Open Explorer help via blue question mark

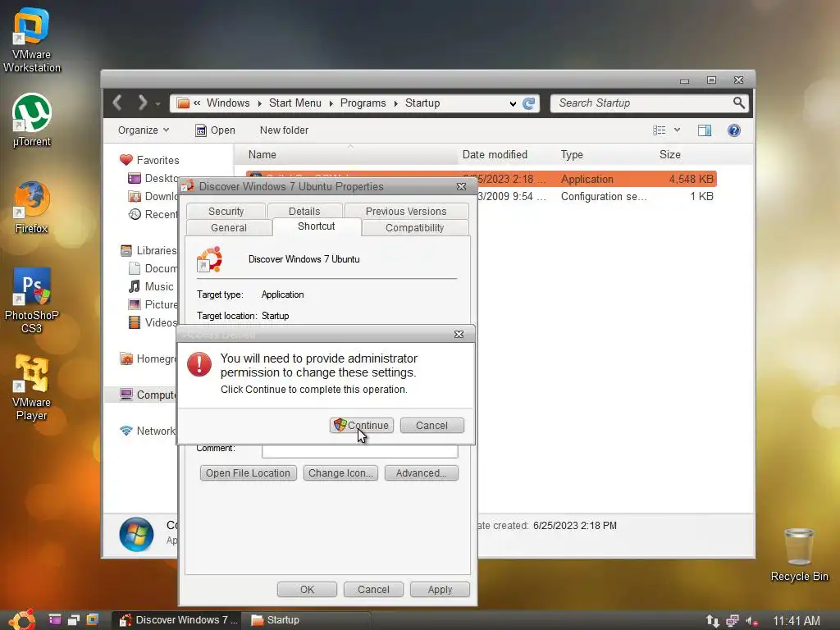click(734, 130)
